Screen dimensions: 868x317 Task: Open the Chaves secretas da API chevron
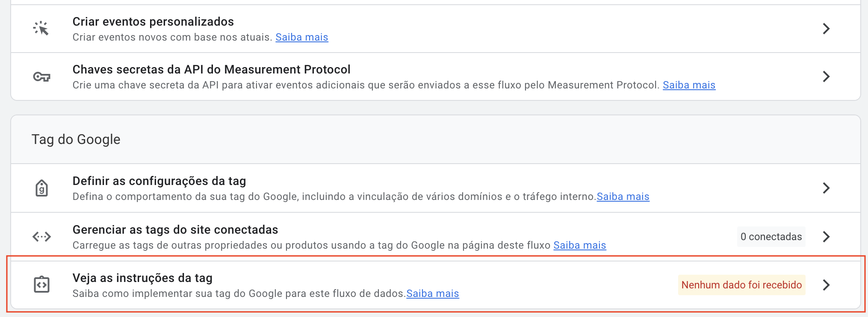(826, 77)
